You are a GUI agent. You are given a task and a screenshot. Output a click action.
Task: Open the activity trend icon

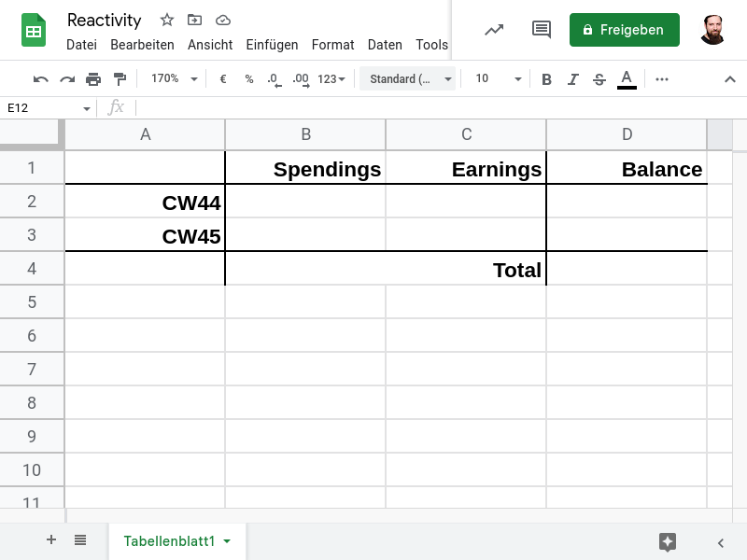[x=494, y=30]
